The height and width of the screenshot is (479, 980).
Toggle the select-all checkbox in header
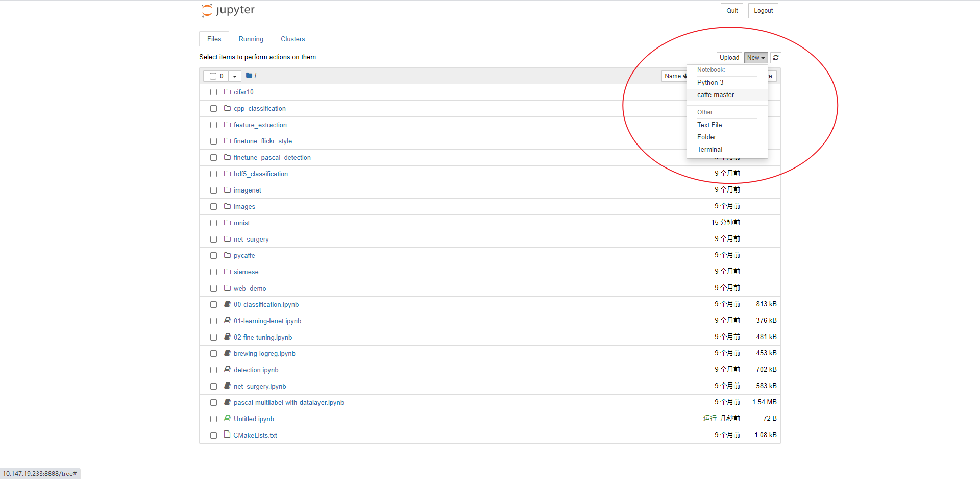click(213, 76)
